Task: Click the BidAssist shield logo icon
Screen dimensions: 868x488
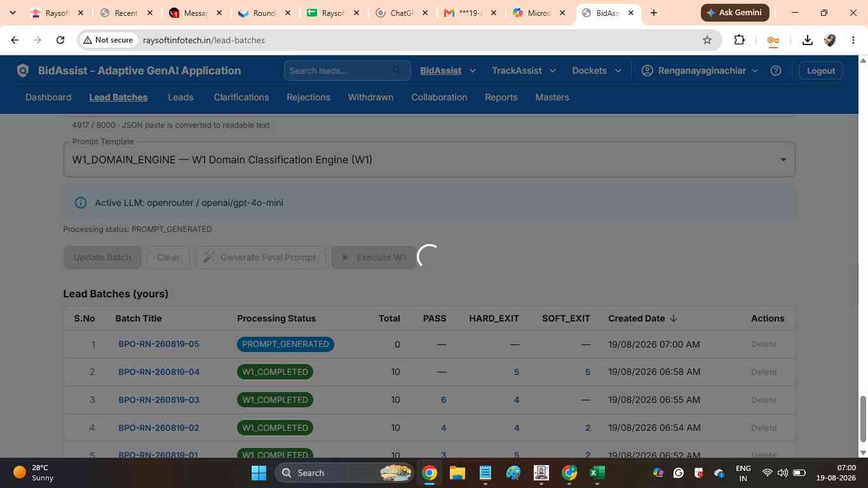Action: [23, 71]
